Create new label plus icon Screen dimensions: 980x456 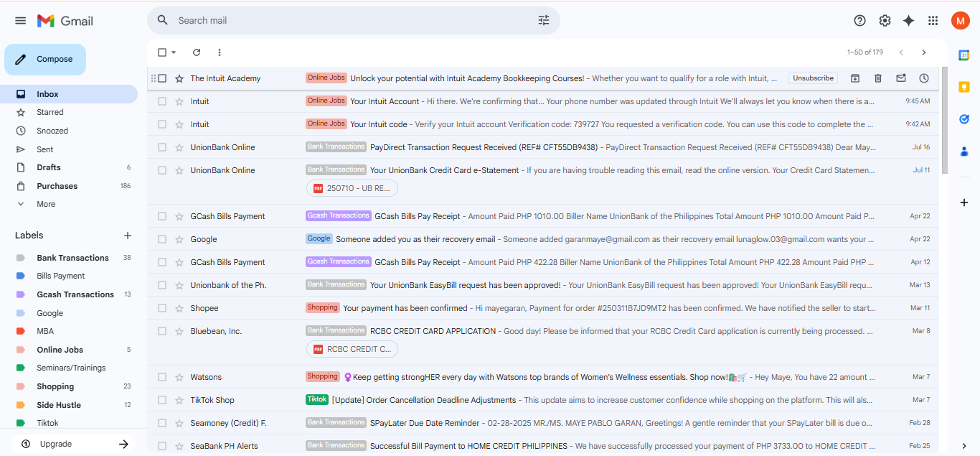coord(128,236)
